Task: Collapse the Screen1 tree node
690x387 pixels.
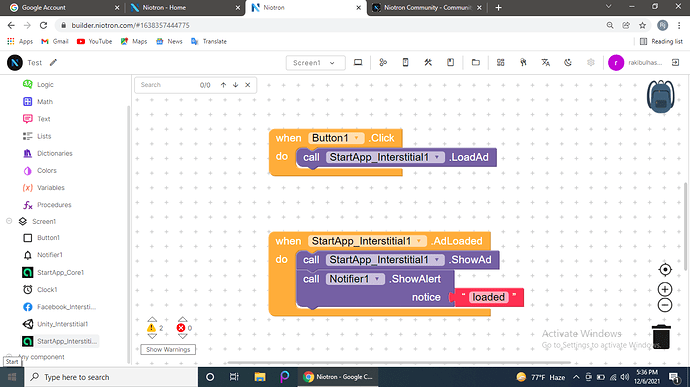Action: [9, 221]
